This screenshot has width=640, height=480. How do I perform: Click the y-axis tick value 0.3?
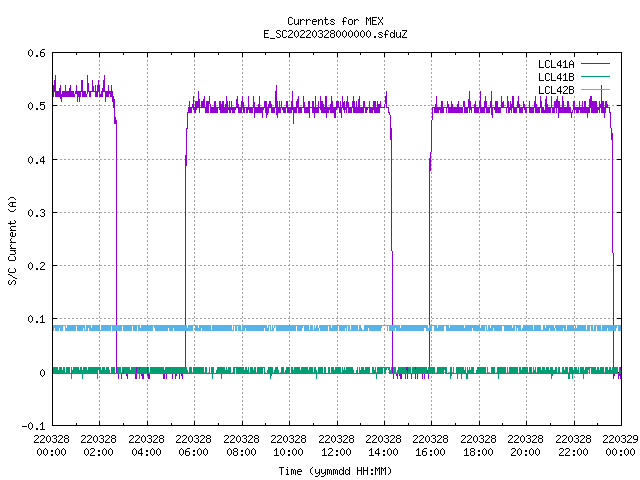(36, 213)
